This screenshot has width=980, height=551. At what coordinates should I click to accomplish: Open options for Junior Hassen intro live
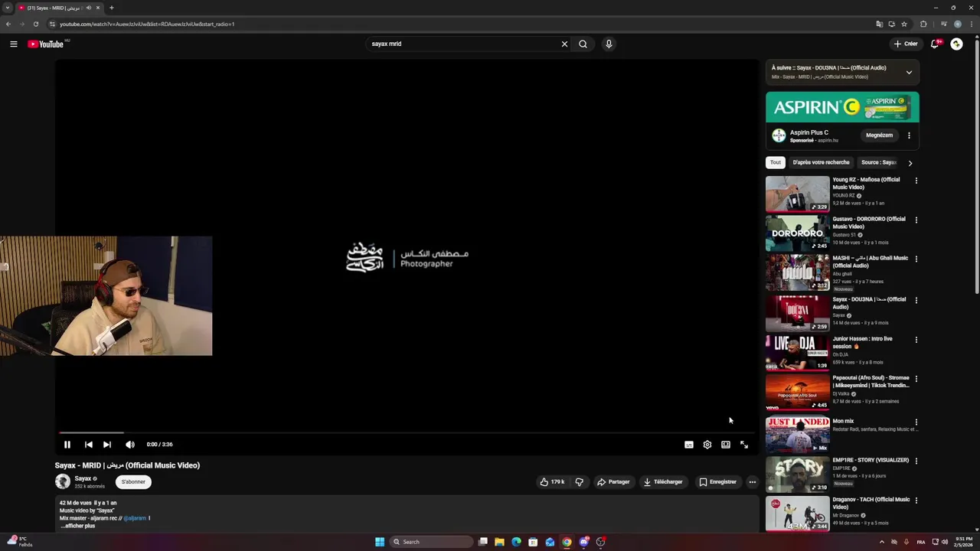click(916, 340)
